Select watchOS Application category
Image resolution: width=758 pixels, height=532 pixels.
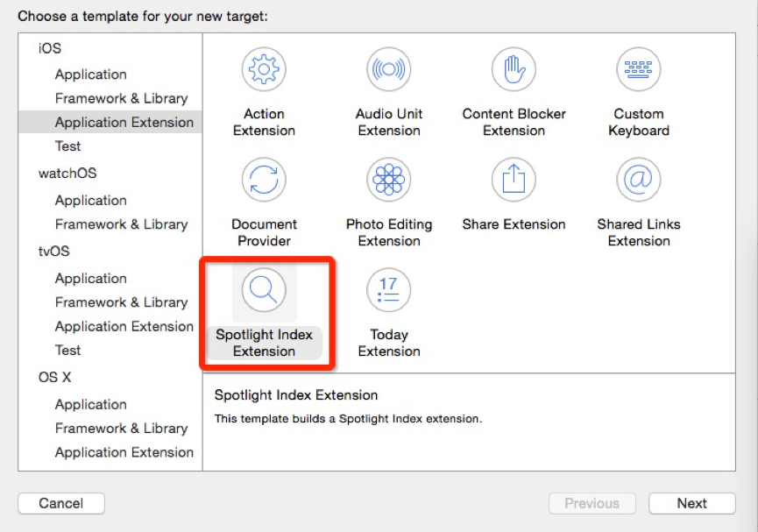click(x=91, y=200)
